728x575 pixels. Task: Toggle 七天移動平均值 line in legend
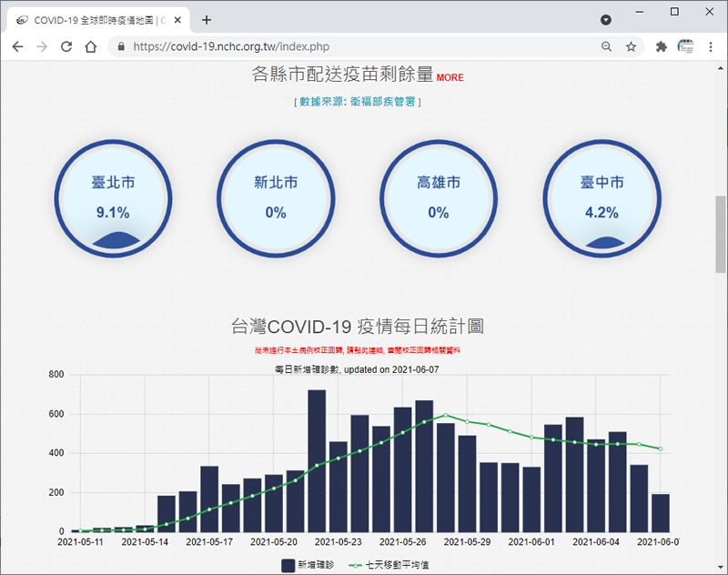(x=389, y=564)
